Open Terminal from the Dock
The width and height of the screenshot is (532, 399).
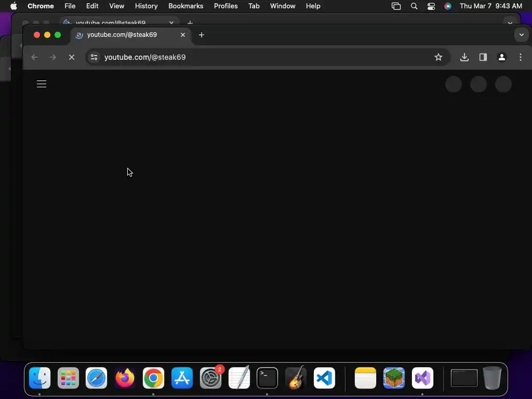click(268, 378)
